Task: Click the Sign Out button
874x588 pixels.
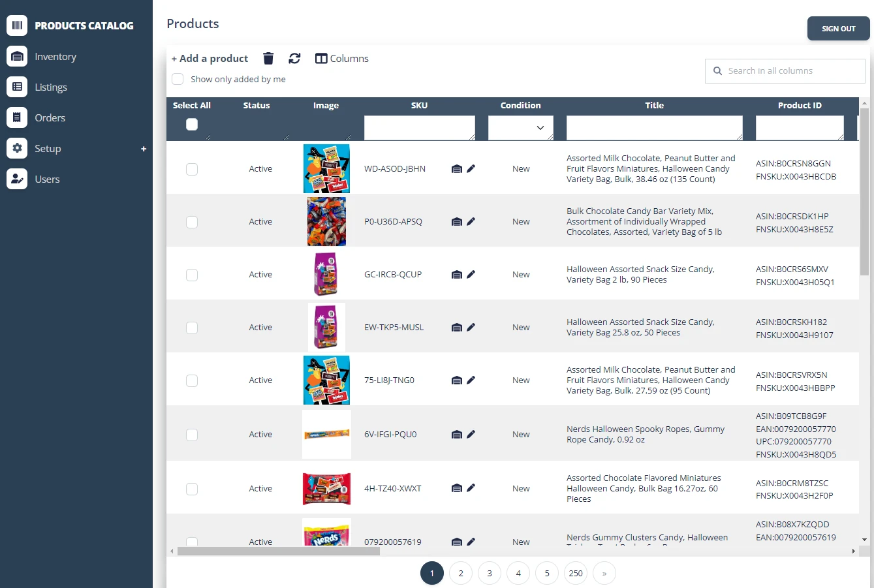Action: (x=838, y=29)
